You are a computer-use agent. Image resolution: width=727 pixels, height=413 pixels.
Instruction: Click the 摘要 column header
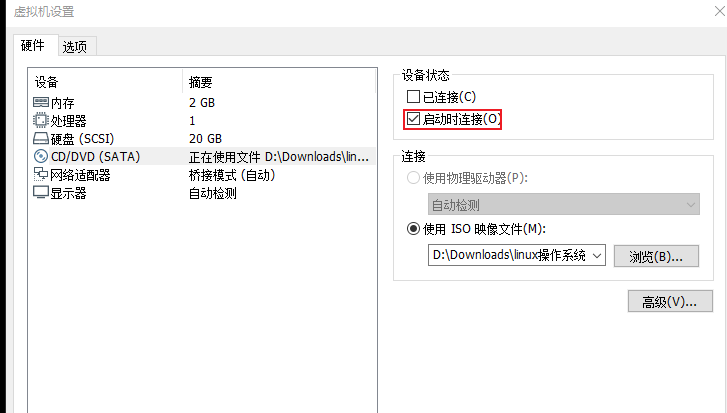click(279, 82)
